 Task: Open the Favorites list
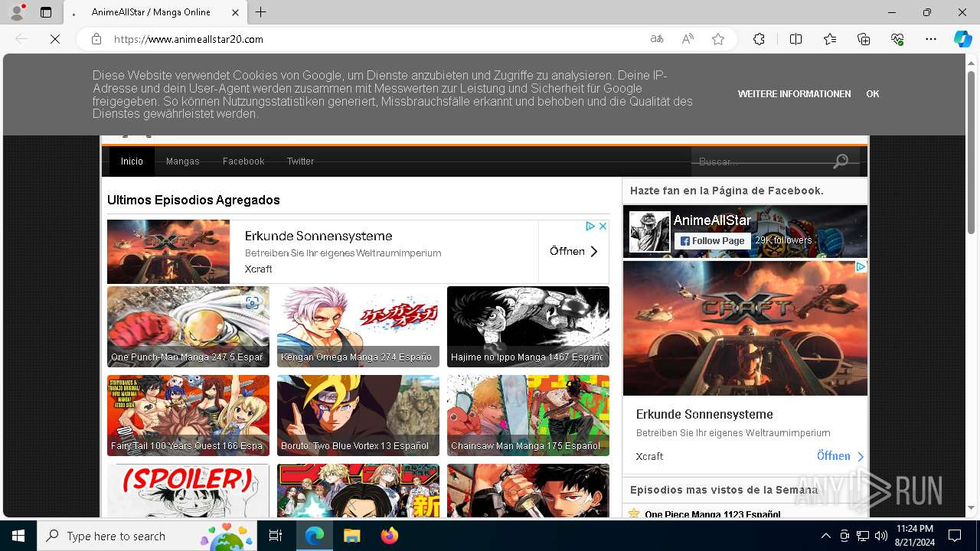830,39
